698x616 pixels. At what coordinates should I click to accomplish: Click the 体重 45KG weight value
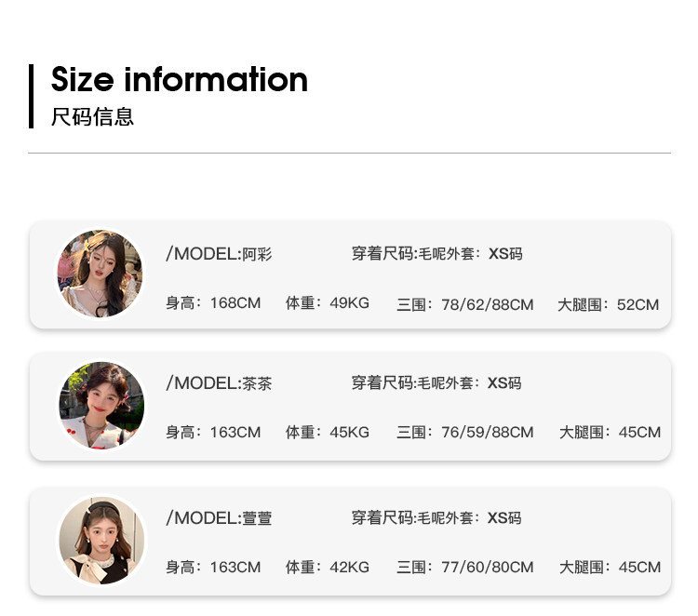328,433
